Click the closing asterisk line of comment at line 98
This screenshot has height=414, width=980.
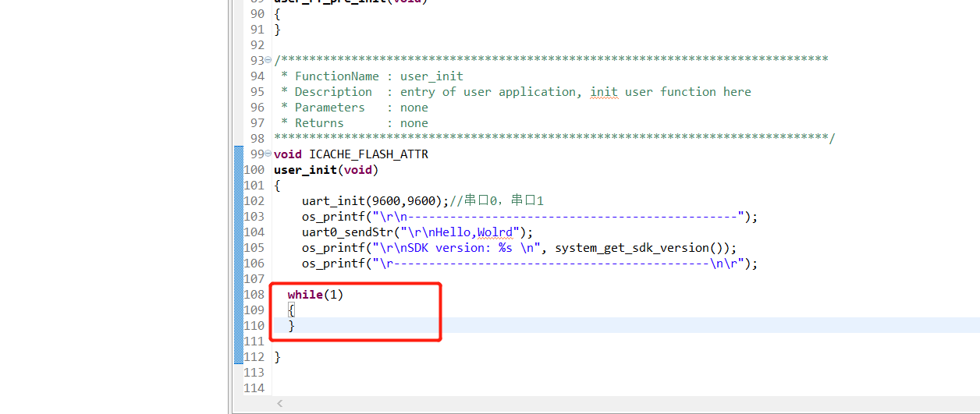pyautogui.click(x=555, y=139)
